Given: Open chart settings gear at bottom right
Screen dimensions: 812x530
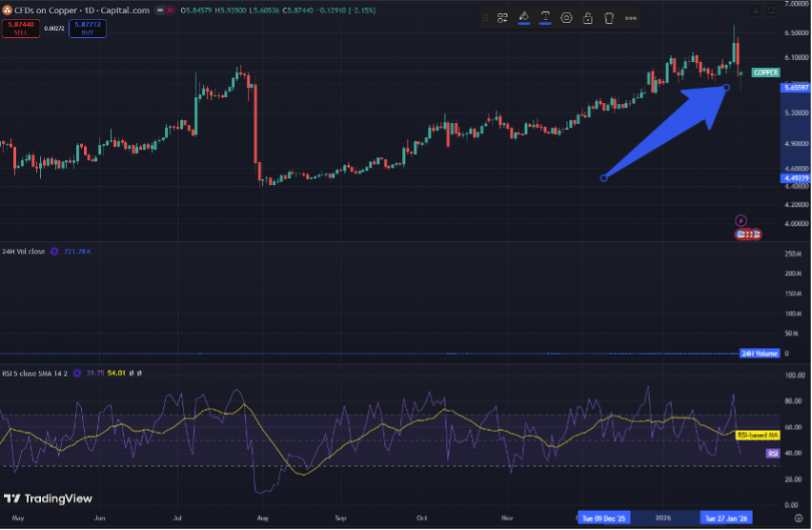Looking at the screenshot, I should click(x=799, y=519).
